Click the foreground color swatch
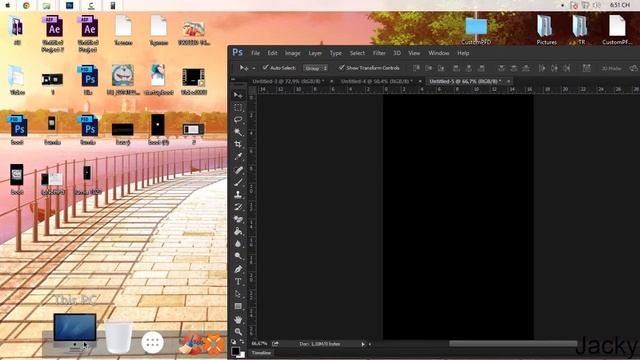The image size is (640, 360). [x=236, y=351]
